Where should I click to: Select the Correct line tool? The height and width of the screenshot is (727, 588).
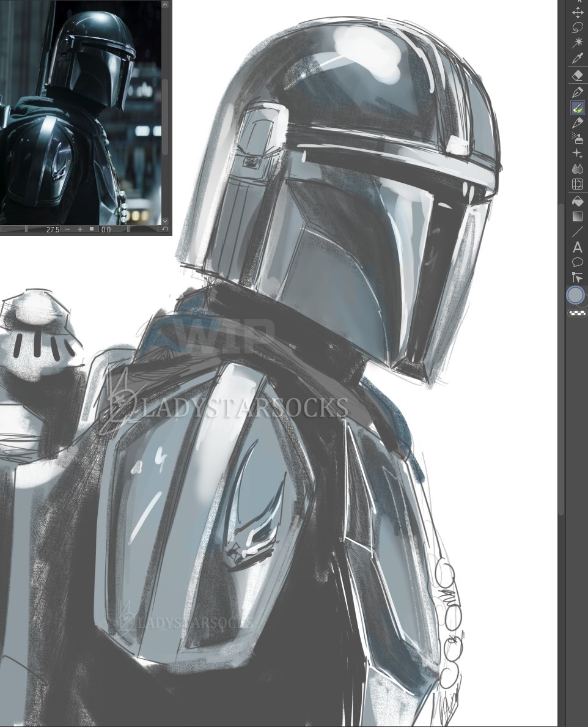[x=578, y=278]
